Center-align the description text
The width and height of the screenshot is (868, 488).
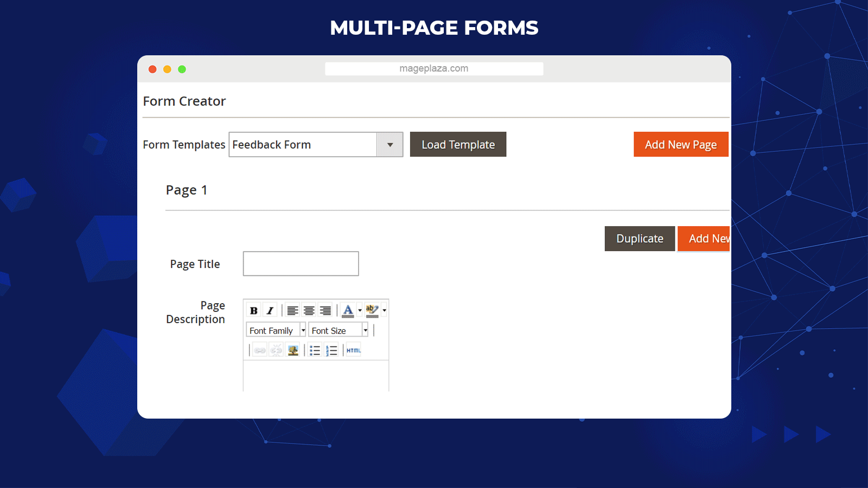click(x=309, y=311)
